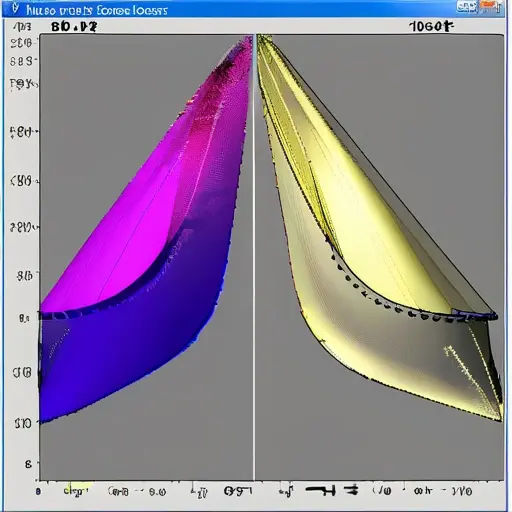Click the bold label above left plot
This screenshot has height=512, width=512.
click(x=74, y=27)
